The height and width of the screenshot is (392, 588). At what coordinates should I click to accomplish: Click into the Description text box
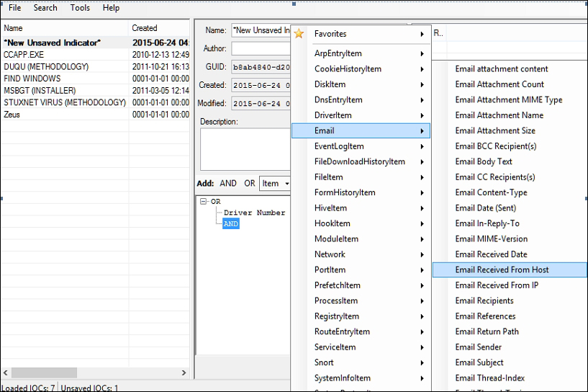coord(245,149)
